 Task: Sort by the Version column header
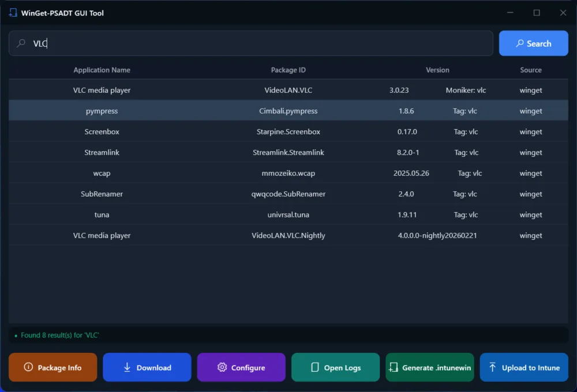(x=437, y=70)
